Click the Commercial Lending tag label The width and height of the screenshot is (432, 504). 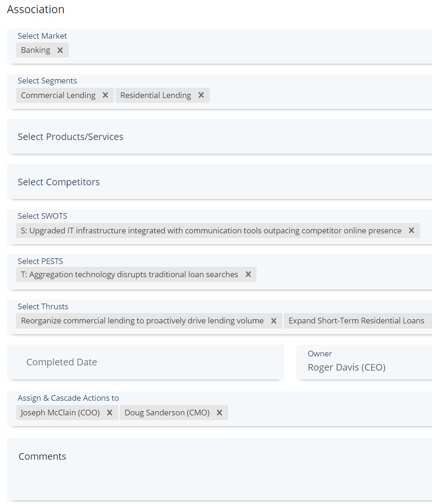[x=58, y=95]
